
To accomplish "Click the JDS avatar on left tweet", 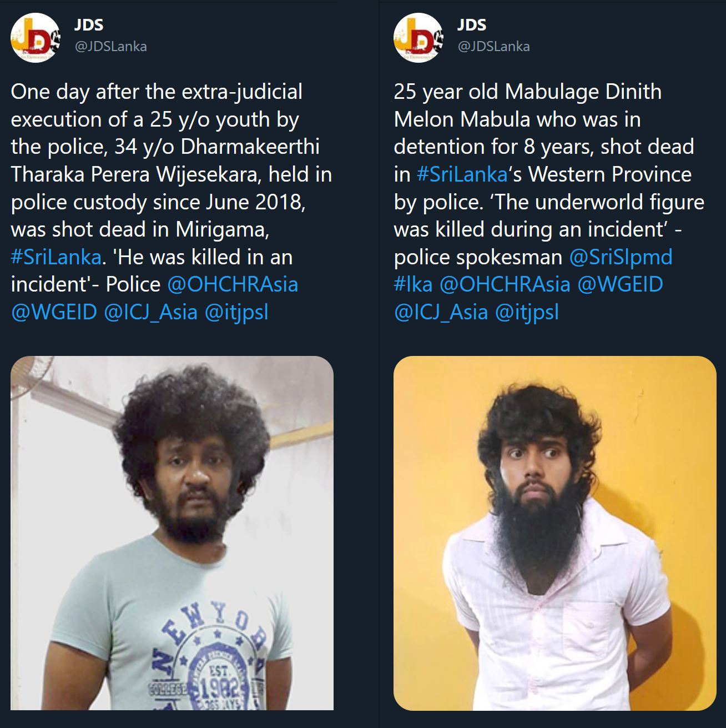I will [36, 37].
